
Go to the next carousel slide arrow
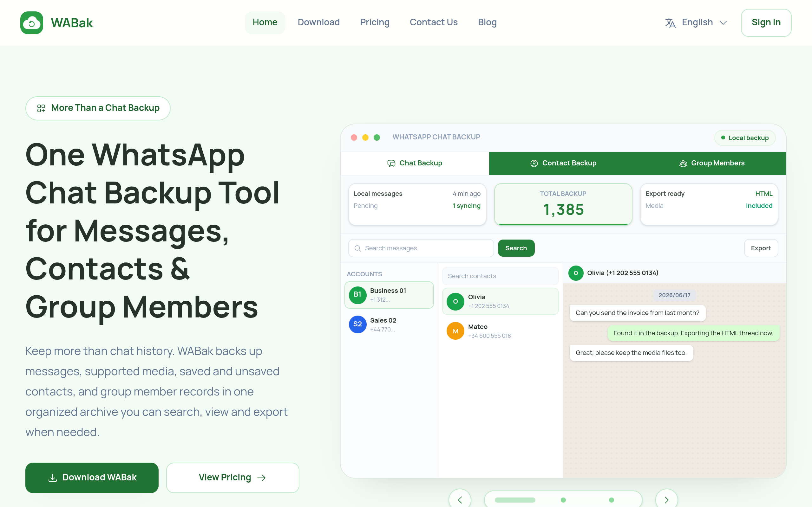tap(666, 500)
